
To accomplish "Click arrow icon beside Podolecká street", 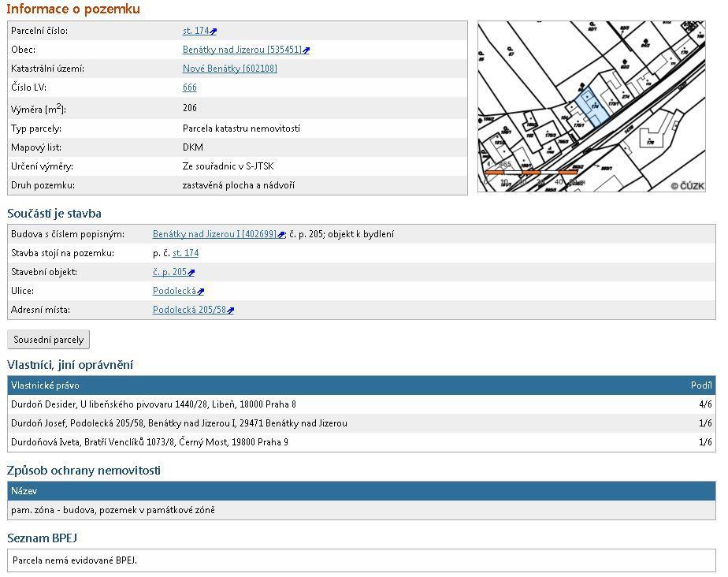I will 201,292.
